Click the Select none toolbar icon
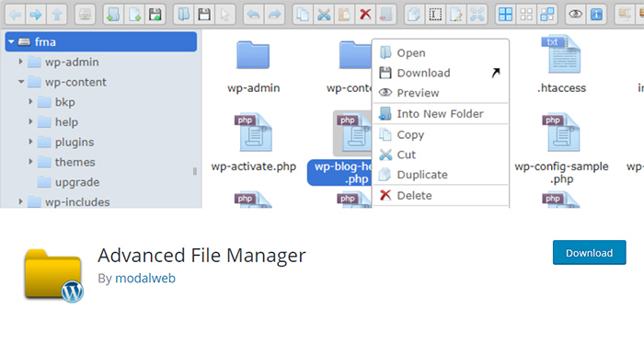Viewport: 644px width, 344px height. click(x=526, y=15)
